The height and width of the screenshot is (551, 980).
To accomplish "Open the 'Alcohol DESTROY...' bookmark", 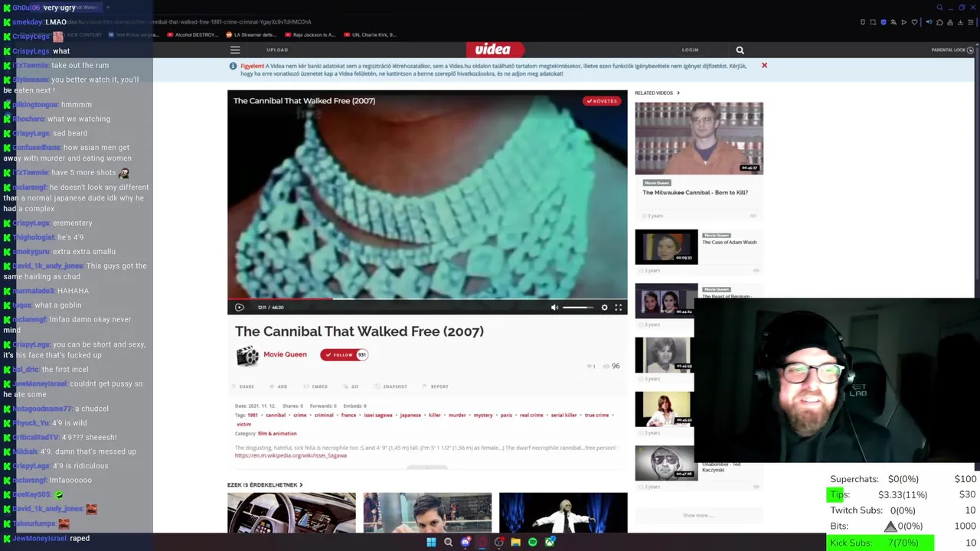I will 191,34.
